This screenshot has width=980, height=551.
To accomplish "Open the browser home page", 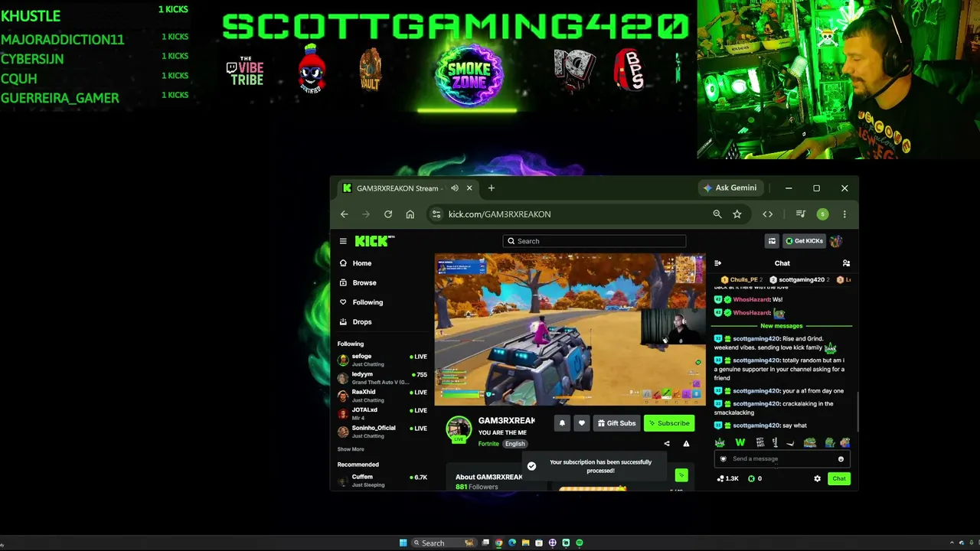I will coord(410,214).
